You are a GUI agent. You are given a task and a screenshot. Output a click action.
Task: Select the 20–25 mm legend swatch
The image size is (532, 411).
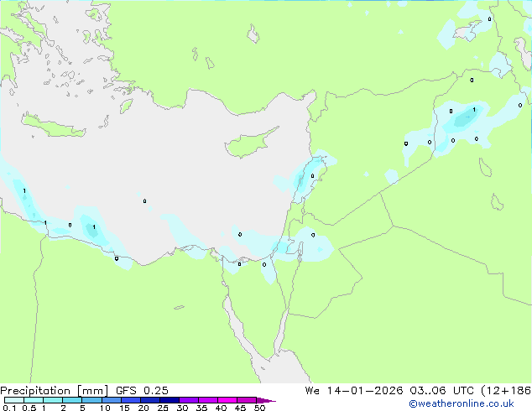click(150, 400)
